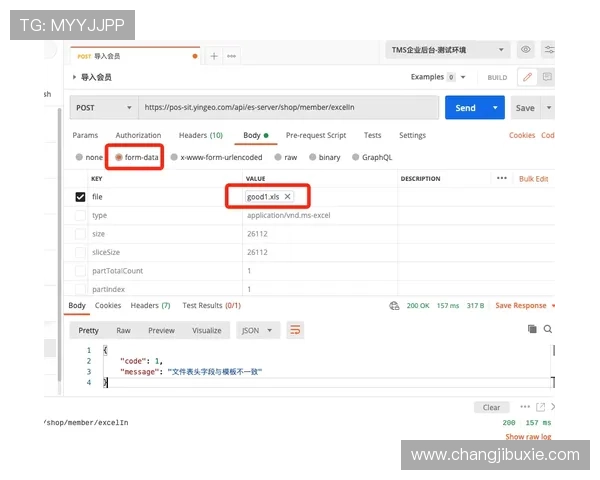Enable the size key checkbox
600x480 pixels.
coord(80,234)
